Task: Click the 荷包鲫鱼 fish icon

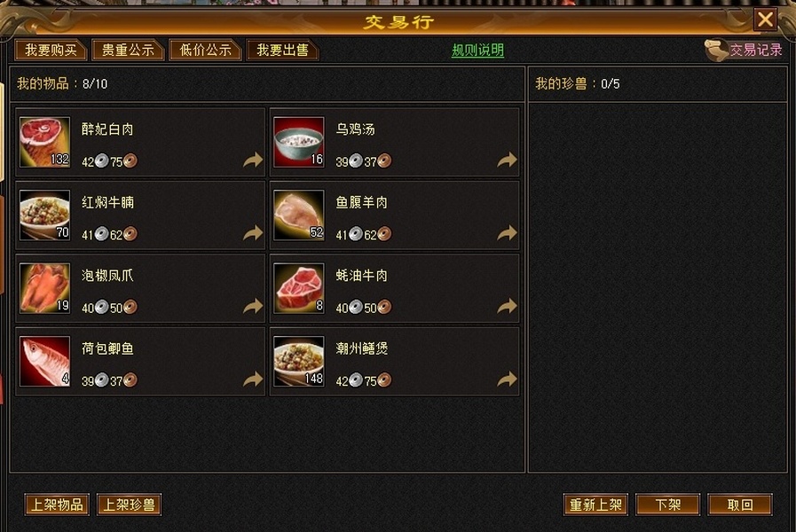Action: point(44,362)
